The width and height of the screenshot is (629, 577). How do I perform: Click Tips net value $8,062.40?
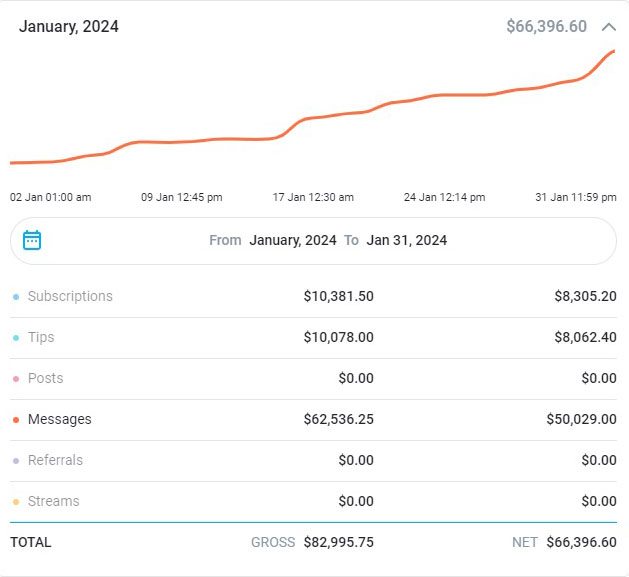point(585,337)
